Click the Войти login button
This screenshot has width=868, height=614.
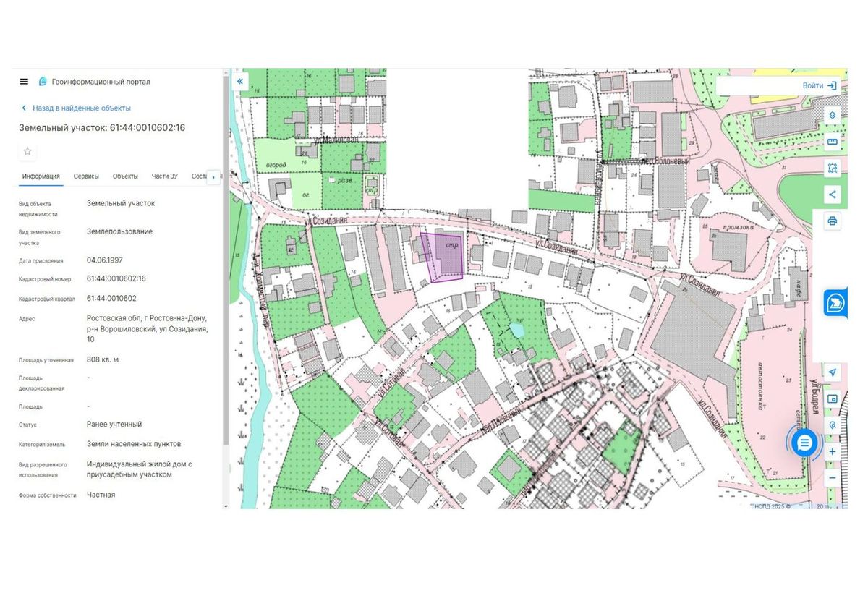[x=819, y=85]
